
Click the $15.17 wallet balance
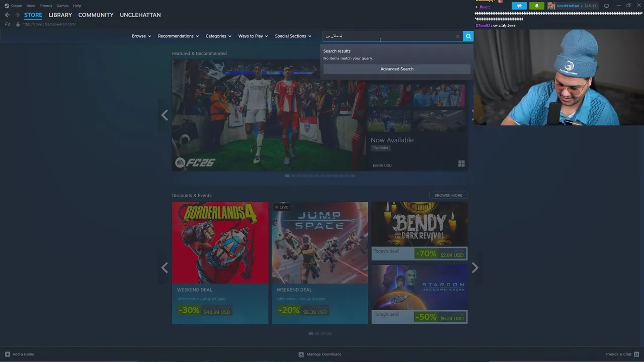pyautogui.click(x=590, y=6)
